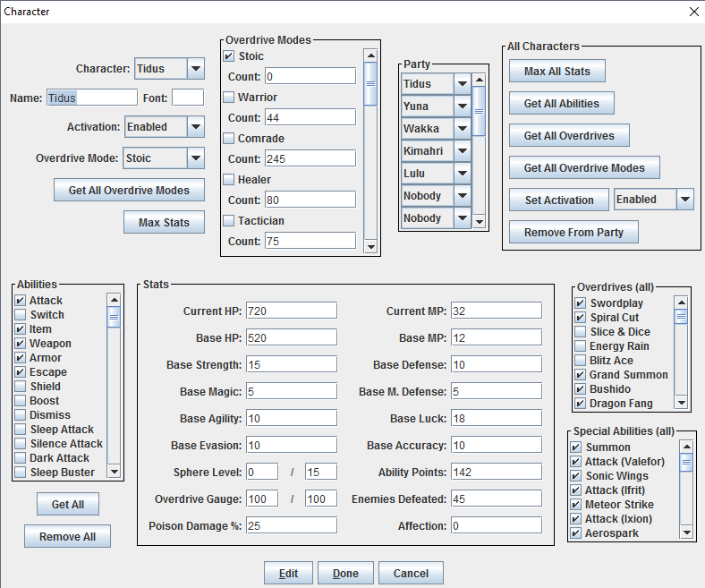Click the Ability Points field

(497, 472)
